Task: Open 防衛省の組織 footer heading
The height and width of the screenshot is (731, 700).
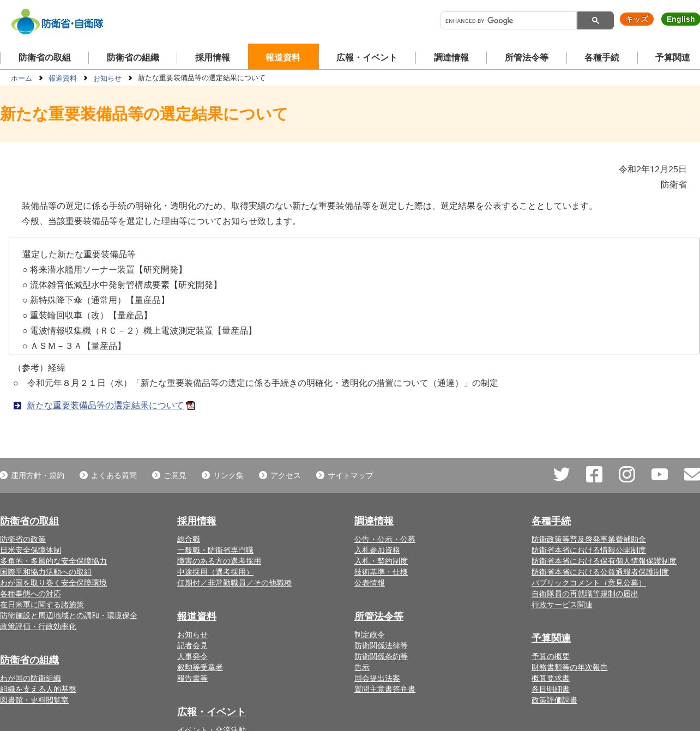Action: coord(29,660)
